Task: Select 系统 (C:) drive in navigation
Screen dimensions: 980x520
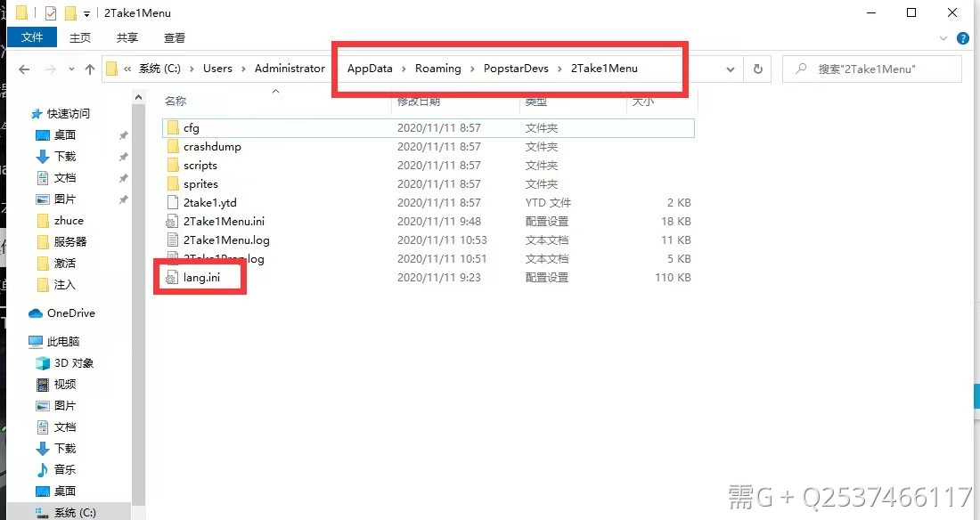Action: tap(75, 513)
